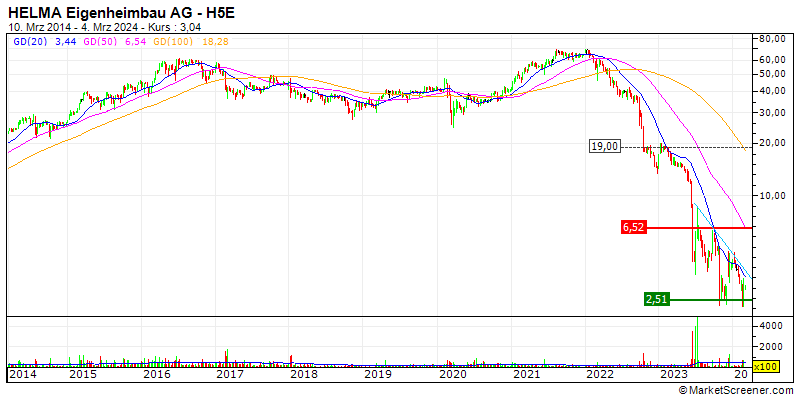Image resolution: width=800 pixels, height=400 pixels.
Task: Click the 2015 year label on time axis
Action: pos(84,375)
